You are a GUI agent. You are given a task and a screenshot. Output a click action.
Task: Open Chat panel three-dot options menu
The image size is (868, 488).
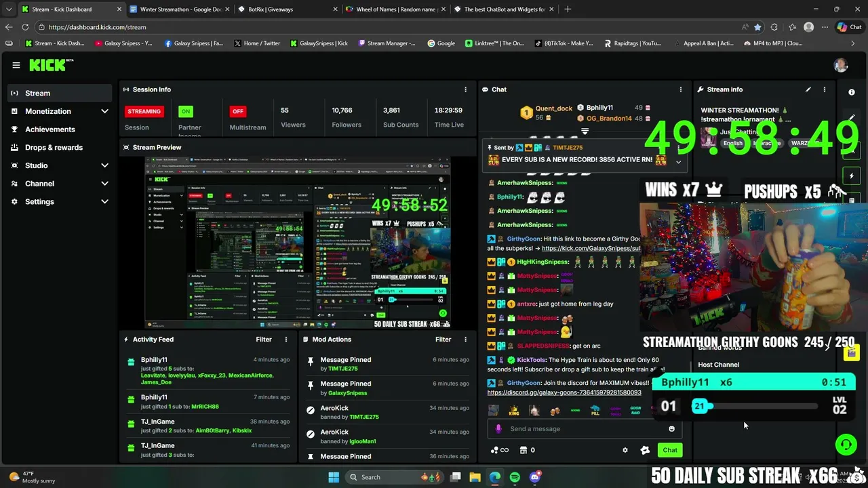(x=680, y=89)
